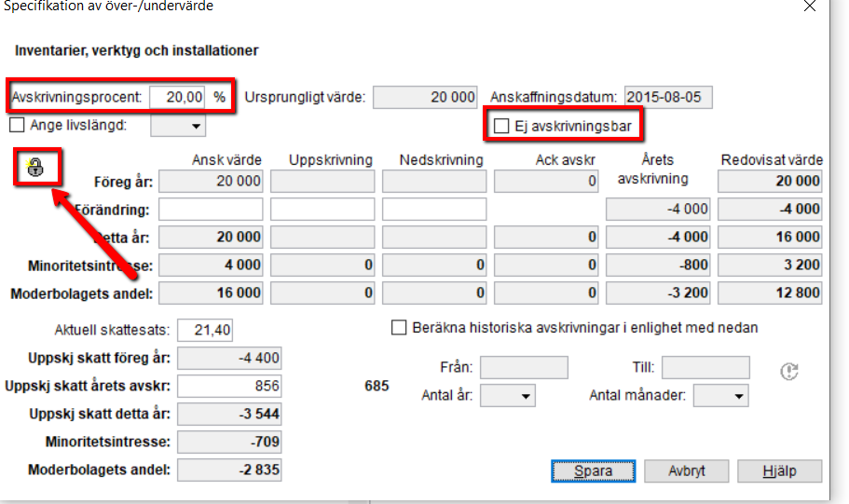Viewport: 849px width, 504px height.
Task: Click the recalculate clock icon beside Till
Action: 789,372
